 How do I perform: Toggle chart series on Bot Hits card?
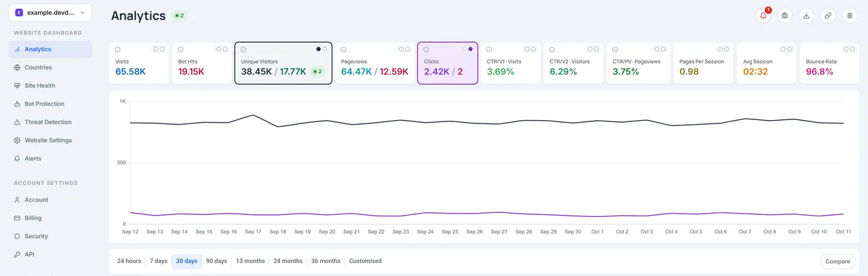(x=221, y=49)
